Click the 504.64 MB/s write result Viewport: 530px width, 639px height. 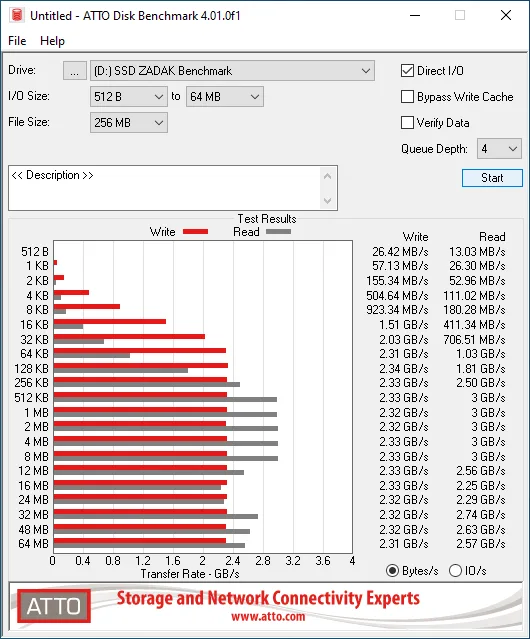pyautogui.click(x=397, y=295)
